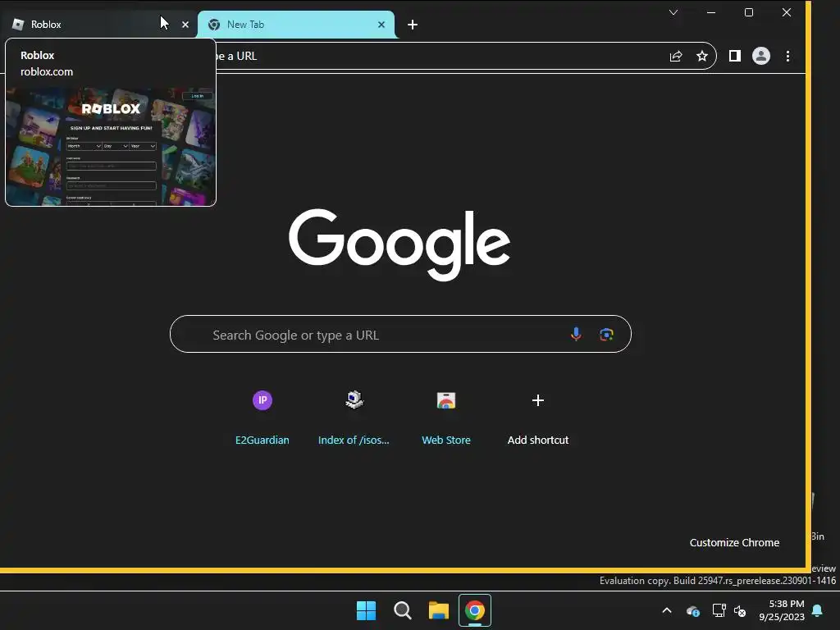The width and height of the screenshot is (840, 630).
Task: Close the Roblox tab
Action: (185, 25)
